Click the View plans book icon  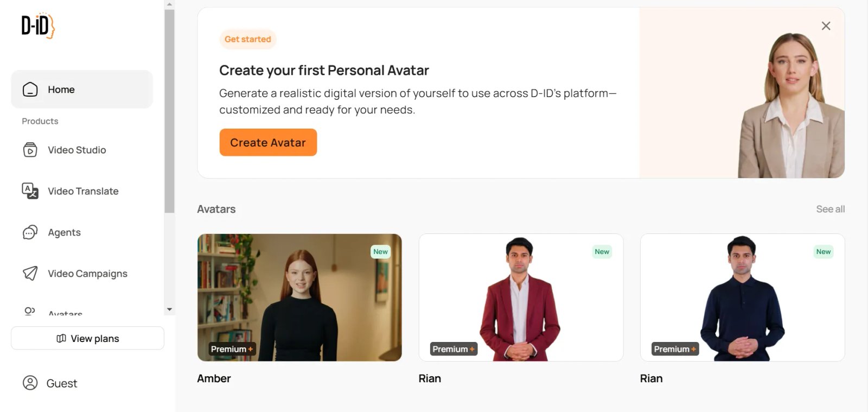pyautogui.click(x=61, y=339)
